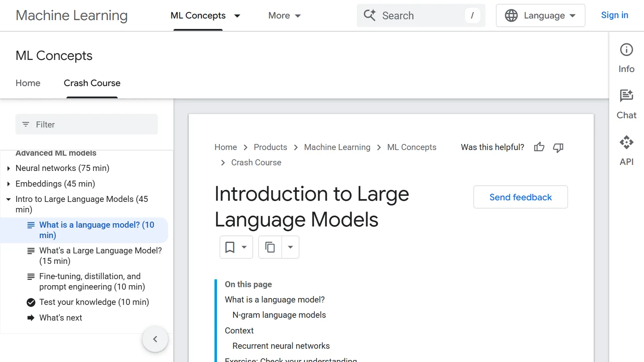Click the Machine Learning site title
The height and width of the screenshot is (362, 644).
click(72, 15)
